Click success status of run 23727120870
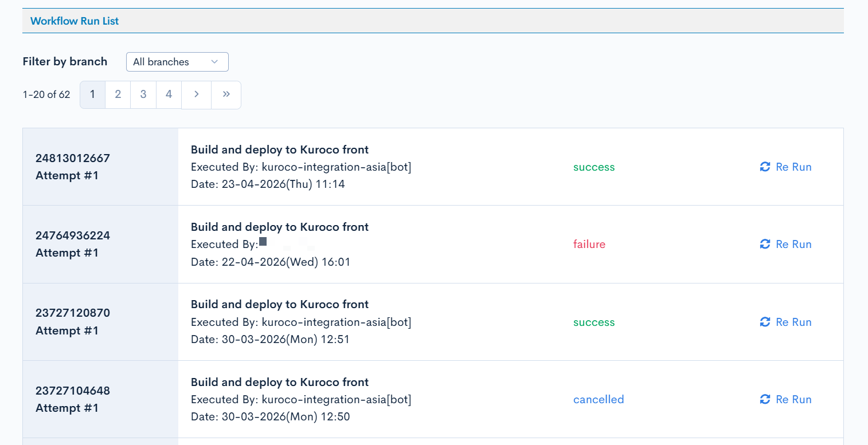This screenshot has width=868, height=445. point(594,322)
